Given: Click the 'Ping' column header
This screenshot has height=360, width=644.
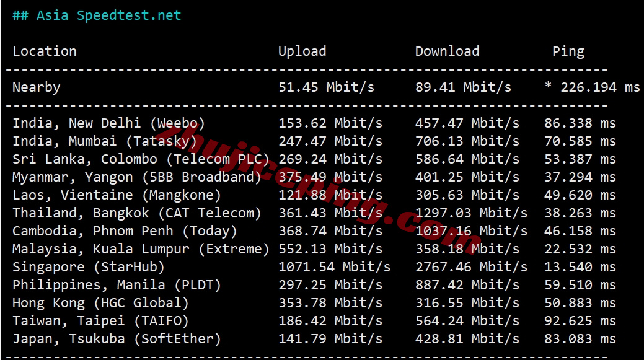Looking at the screenshot, I should [x=568, y=51].
